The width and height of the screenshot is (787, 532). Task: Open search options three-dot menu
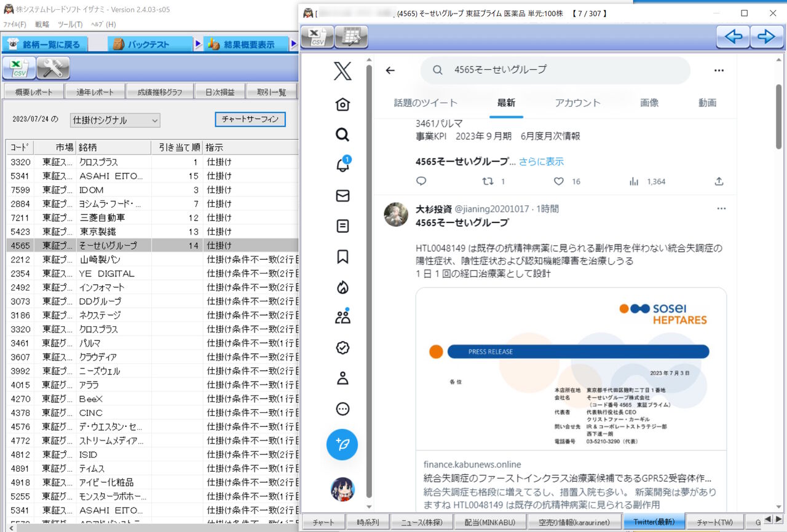pyautogui.click(x=719, y=70)
